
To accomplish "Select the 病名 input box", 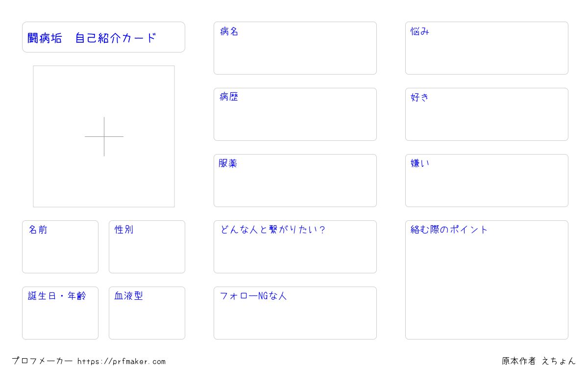I will pos(295,48).
